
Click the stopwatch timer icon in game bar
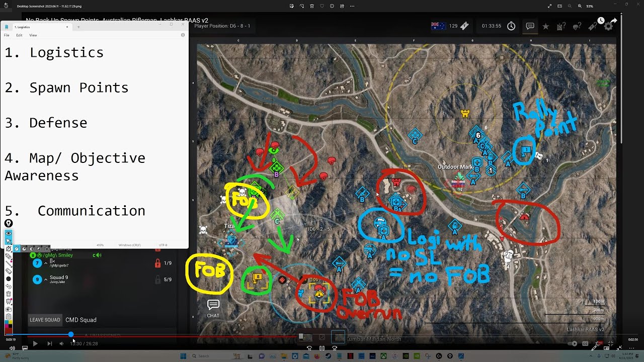tap(511, 26)
